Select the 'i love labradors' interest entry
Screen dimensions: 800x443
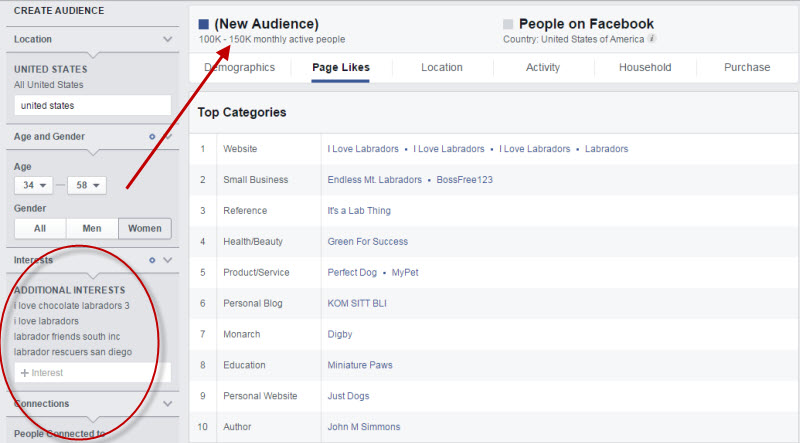[x=46, y=321]
